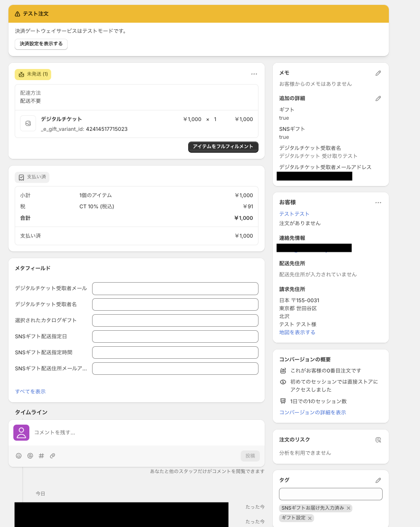420x527 pixels.
Task: Insert emoji in the timeline comment
Action: pyautogui.click(x=19, y=456)
